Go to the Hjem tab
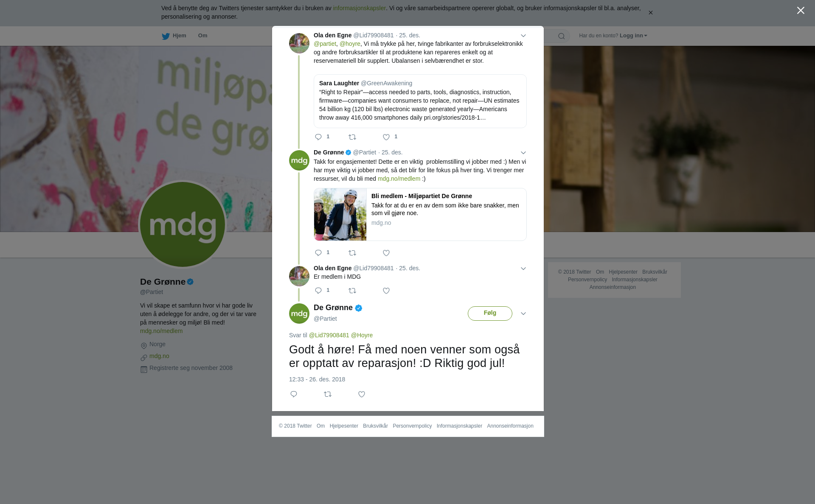815x504 pixels. click(x=174, y=36)
